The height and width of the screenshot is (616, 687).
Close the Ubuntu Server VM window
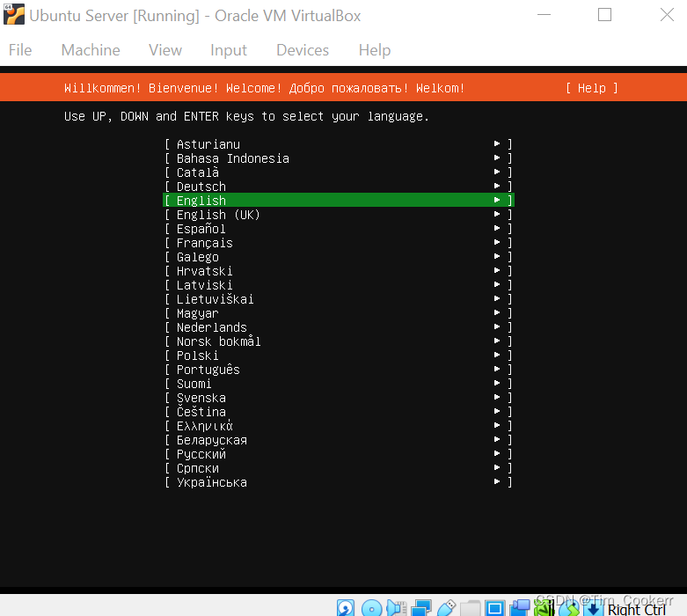pyautogui.click(x=667, y=14)
